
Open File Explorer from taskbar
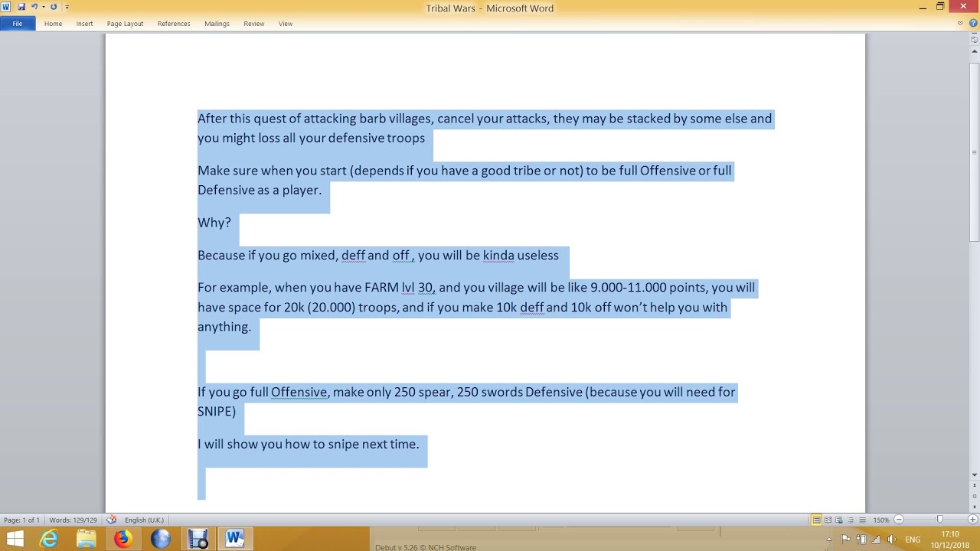(x=86, y=539)
